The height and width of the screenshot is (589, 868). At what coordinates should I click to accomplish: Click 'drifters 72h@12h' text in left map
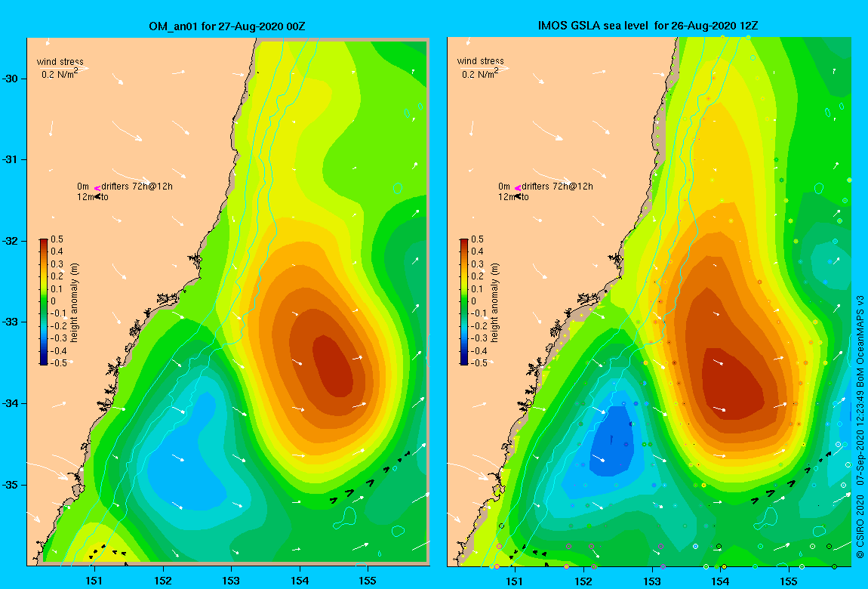pos(137,187)
